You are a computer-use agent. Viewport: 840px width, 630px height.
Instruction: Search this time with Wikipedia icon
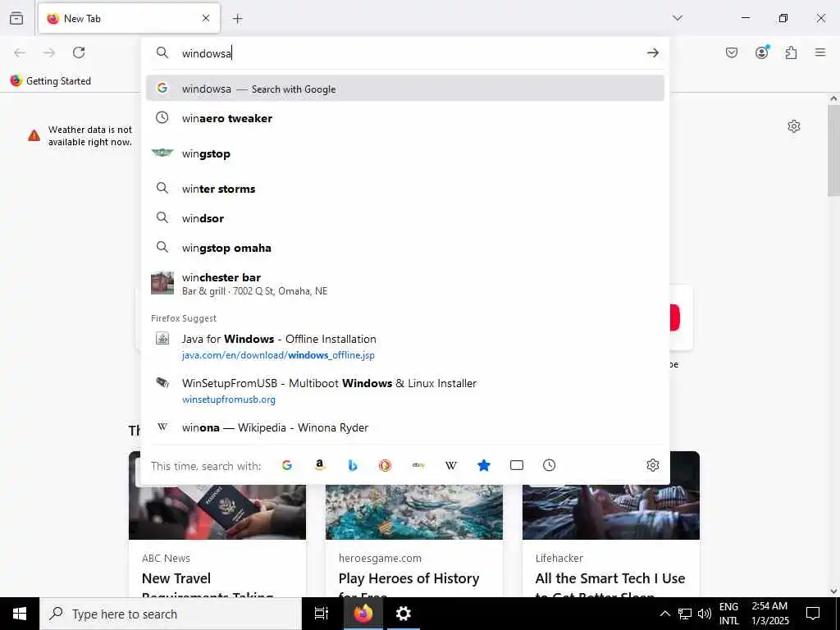click(x=451, y=465)
